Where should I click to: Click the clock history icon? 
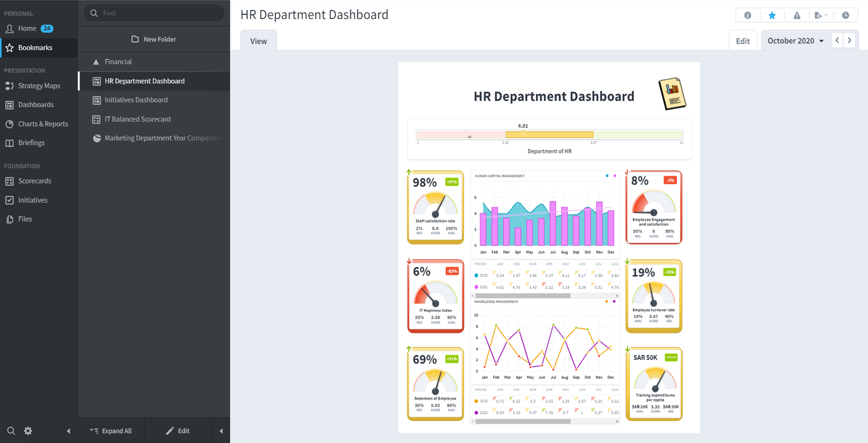coord(845,15)
